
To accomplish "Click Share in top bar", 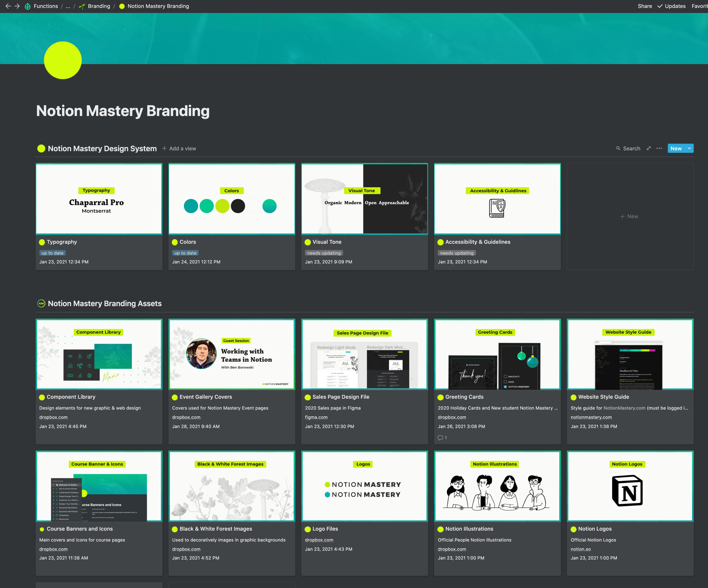I will 645,6.
